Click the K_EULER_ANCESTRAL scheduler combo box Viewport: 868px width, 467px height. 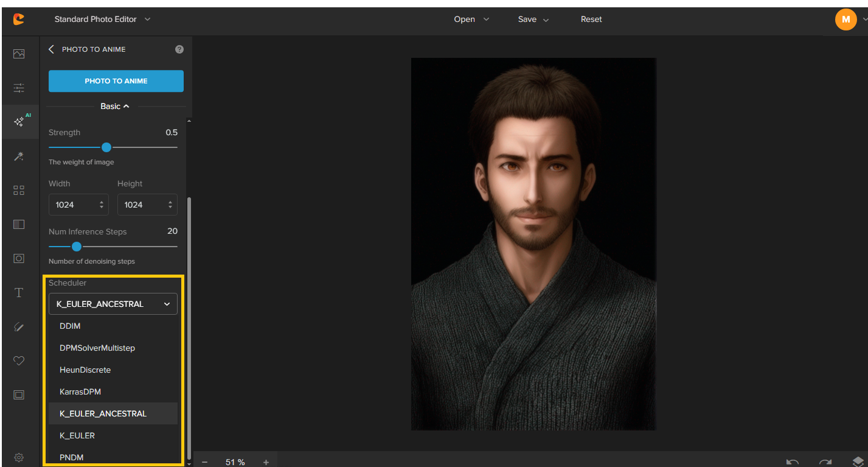pos(113,304)
